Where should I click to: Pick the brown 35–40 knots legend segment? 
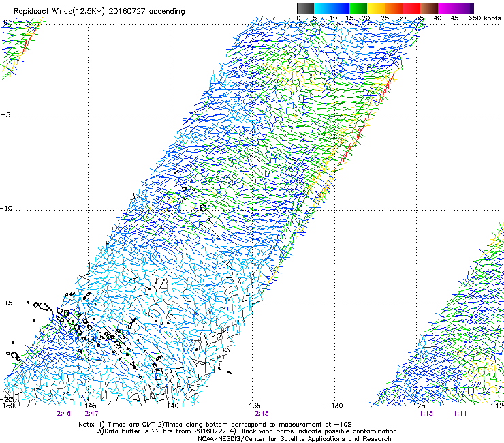429,8
